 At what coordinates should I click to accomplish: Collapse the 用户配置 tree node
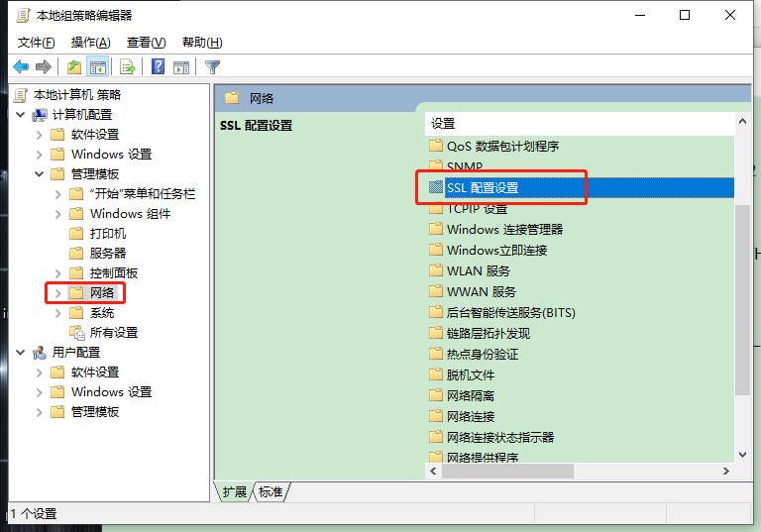coord(21,353)
